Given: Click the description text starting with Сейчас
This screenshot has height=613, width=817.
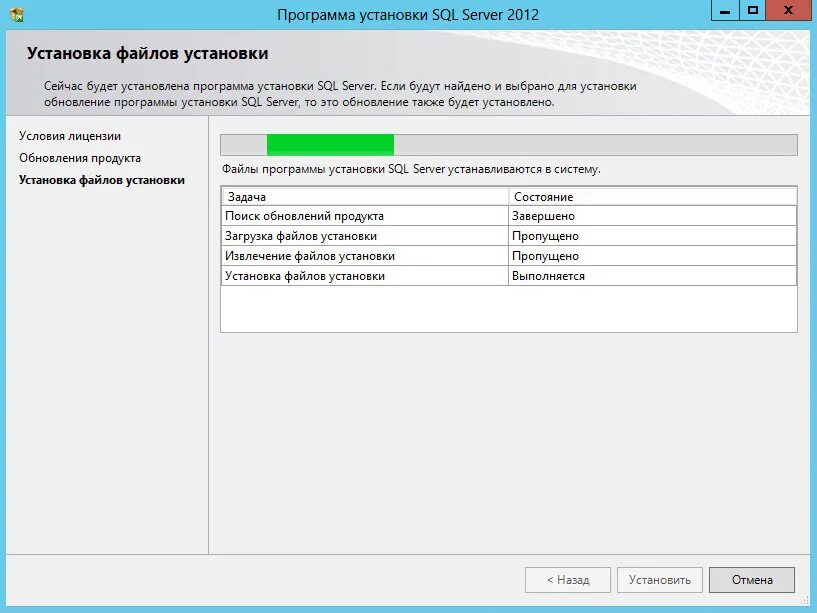Looking at the screenshot, I should click(x=340, y=94).
